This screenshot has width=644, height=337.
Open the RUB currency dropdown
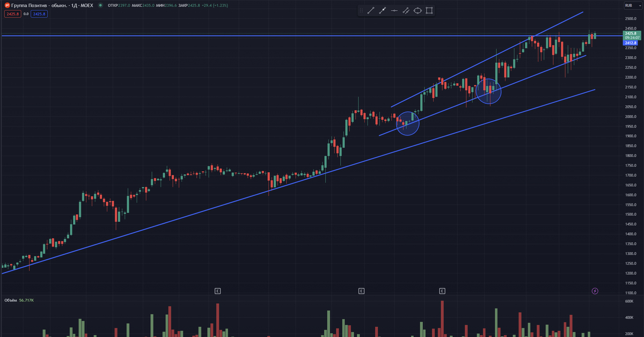click(633, 5)
